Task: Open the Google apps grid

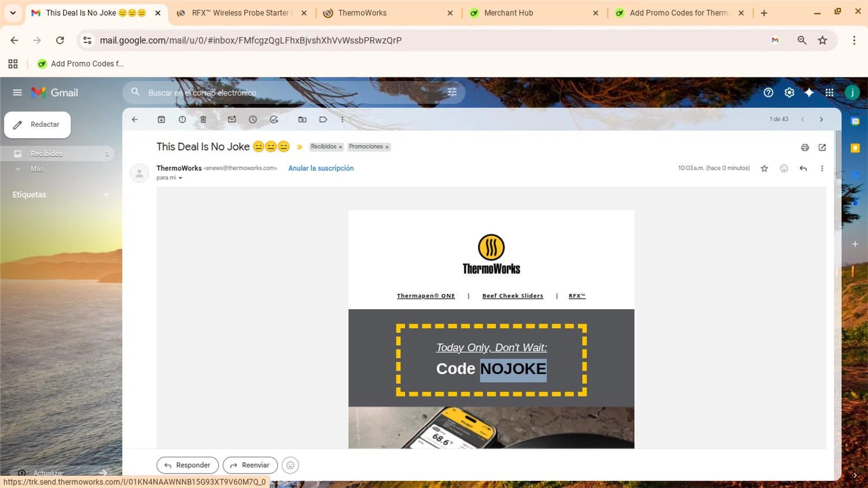Action: click(829, 93)
